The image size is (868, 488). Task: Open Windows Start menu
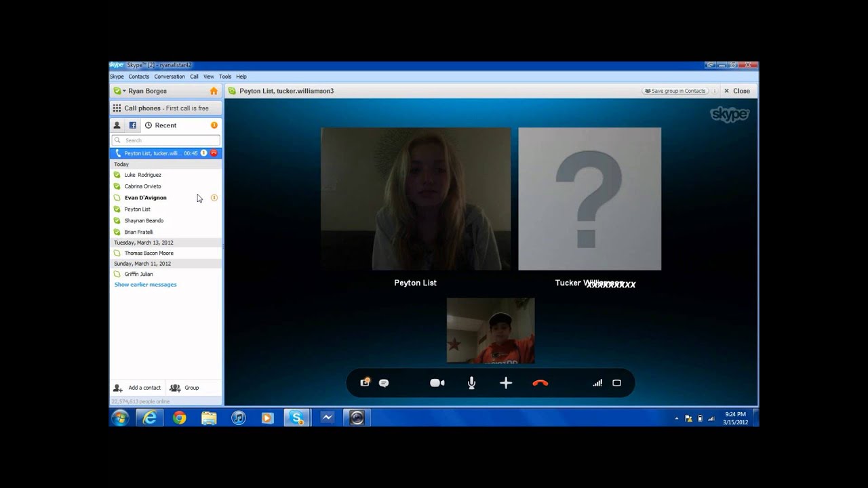click(x=120, y=418)
